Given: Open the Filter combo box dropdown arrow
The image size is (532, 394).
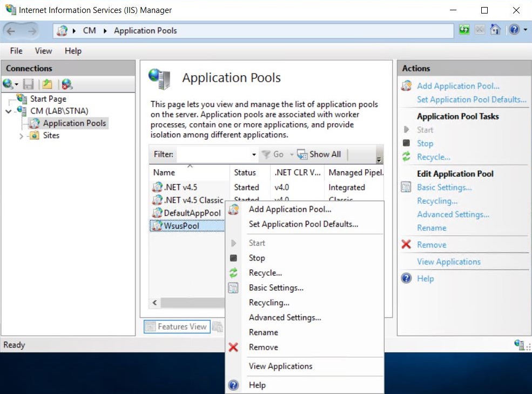Looking at the screenshot, I should click(x=254, y=155).
